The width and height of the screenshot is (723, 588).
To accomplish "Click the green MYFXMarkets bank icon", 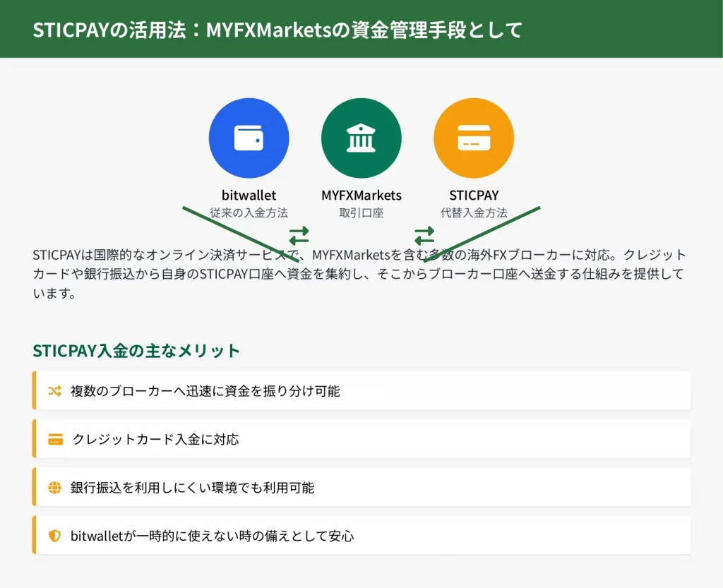I will [361, 138].
